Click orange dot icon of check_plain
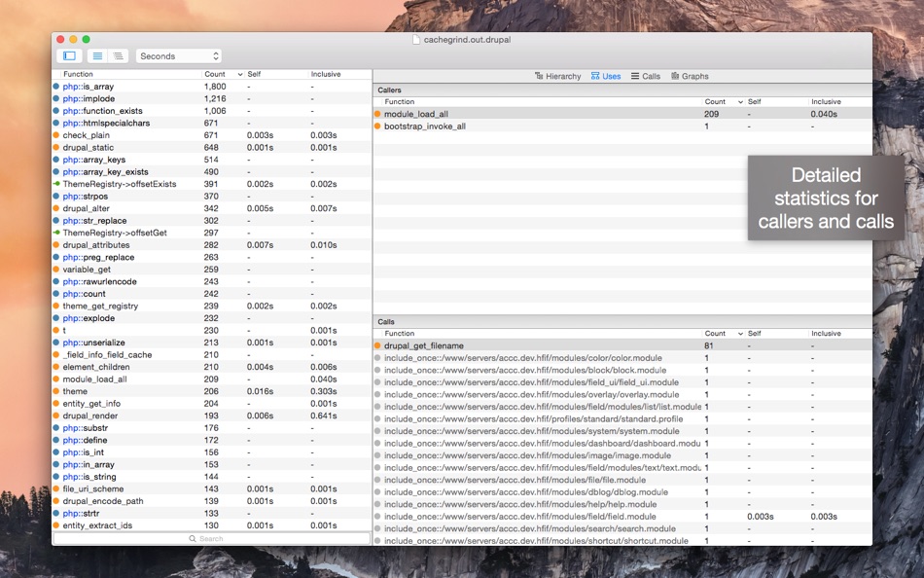 [x=56, y=135]
